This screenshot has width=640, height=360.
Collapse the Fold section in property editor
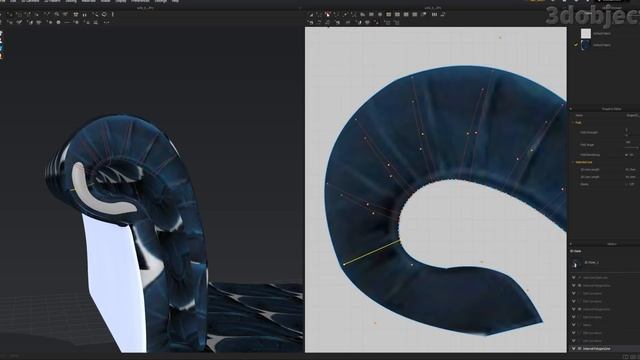pyautogui.click(x=573, y=122)
